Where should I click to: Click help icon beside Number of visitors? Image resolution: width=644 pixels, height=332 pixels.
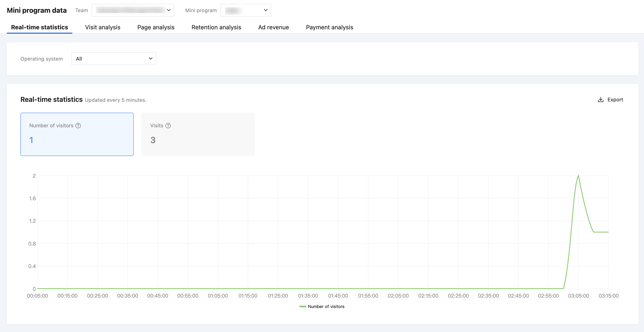tap(78, 126)
